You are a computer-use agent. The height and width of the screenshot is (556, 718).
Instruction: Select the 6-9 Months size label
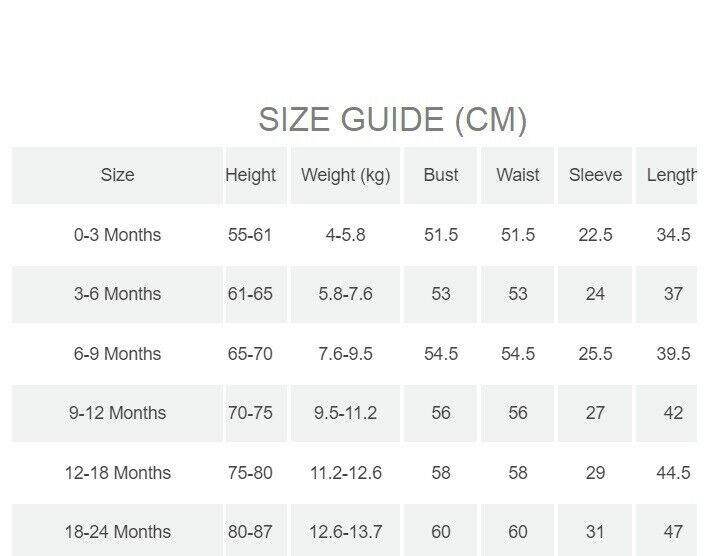(117, 354)
